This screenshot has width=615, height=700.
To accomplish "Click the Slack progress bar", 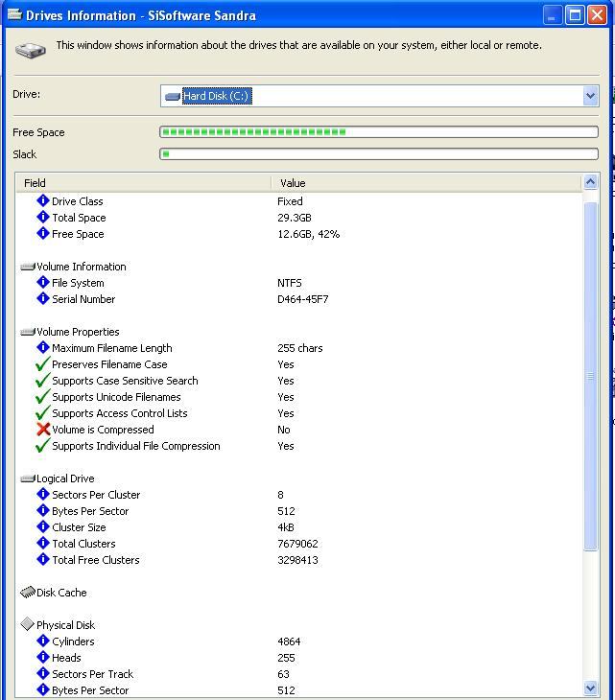I will (379, 154).
